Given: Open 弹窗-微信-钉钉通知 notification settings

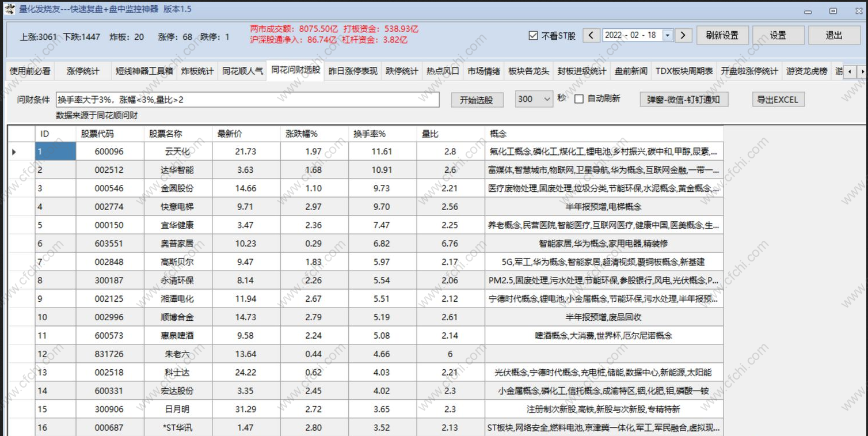Looking at the screenshot, I should [683, 100].
